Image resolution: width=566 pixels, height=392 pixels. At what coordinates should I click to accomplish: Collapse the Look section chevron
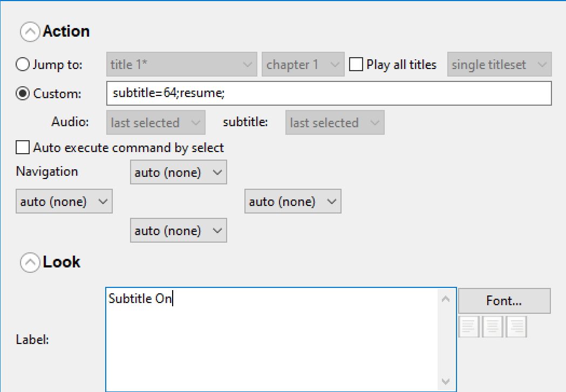[x=30, y=263]
